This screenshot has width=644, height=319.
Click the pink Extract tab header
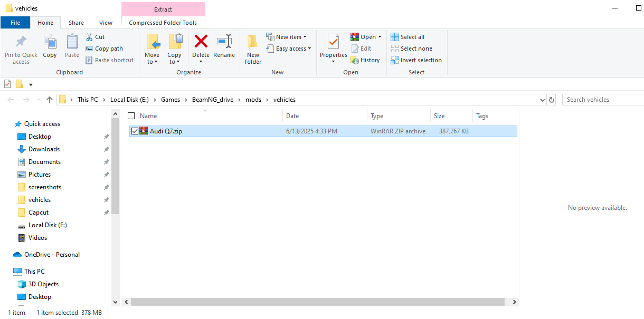coord(163,9)
